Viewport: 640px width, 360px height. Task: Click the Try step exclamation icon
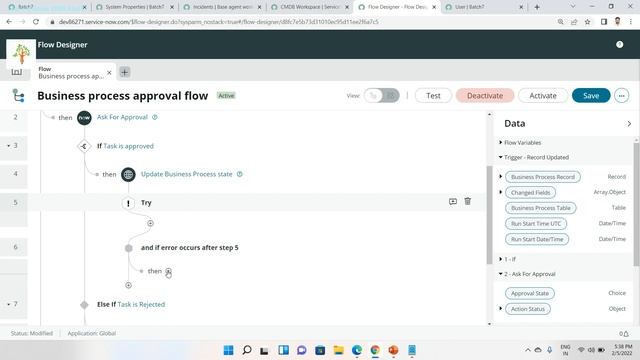128,203
